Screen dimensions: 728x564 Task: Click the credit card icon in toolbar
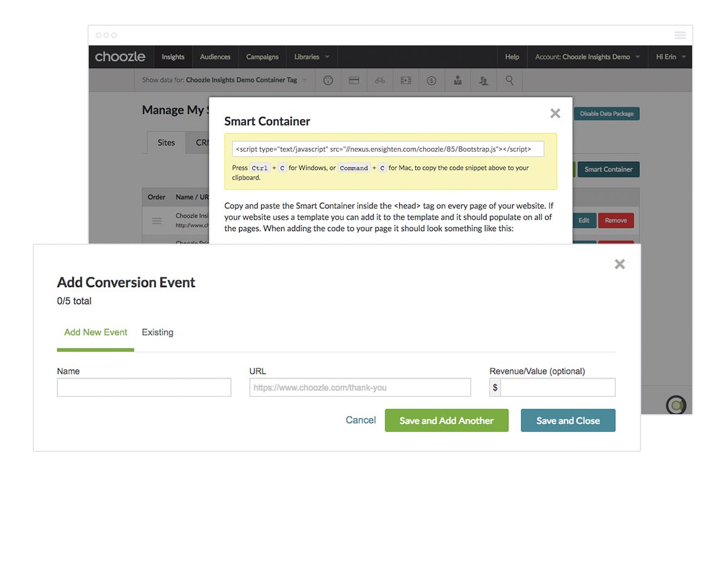354,81
